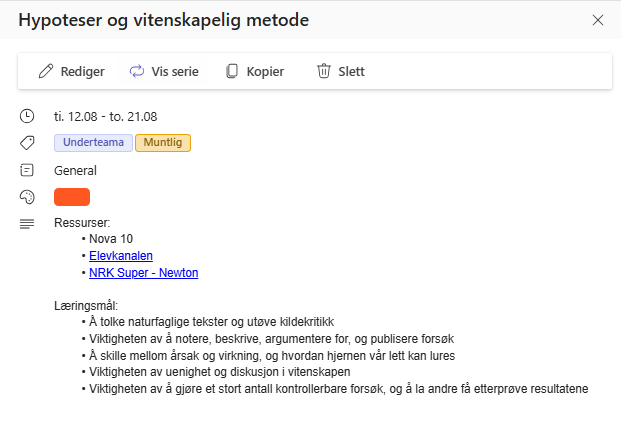
Task: Click the title Hypoteser og vitenskapelig metode
Action: pyautogui.click(x=164, y=20)
